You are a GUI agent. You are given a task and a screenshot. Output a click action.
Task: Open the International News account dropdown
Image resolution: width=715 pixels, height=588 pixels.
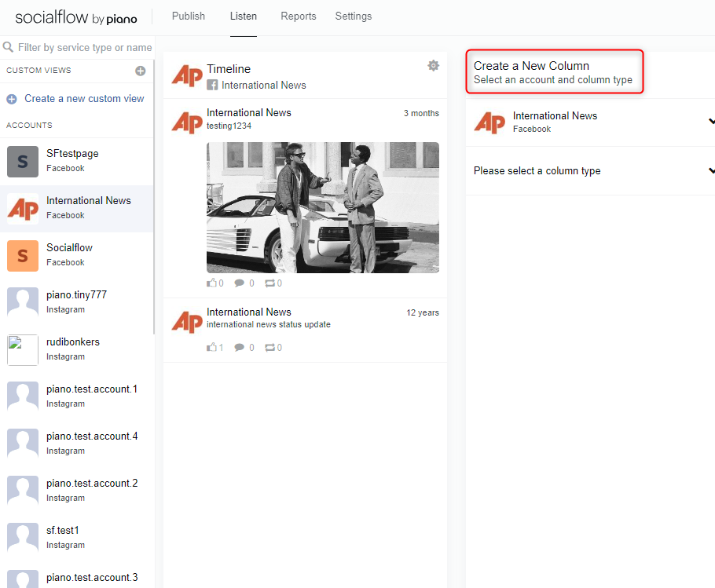pyautogui.click(x=591, y=122)
